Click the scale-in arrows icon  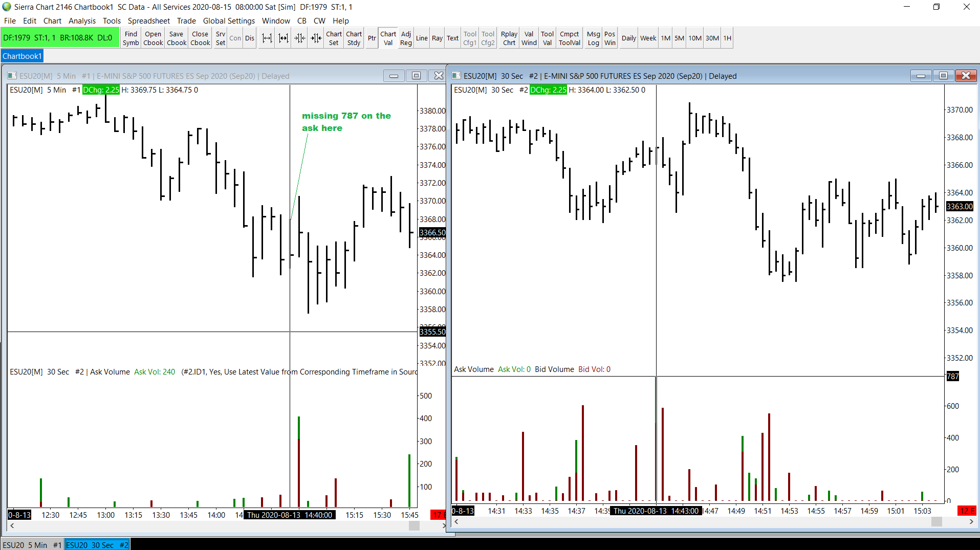[x=299, y=38]
